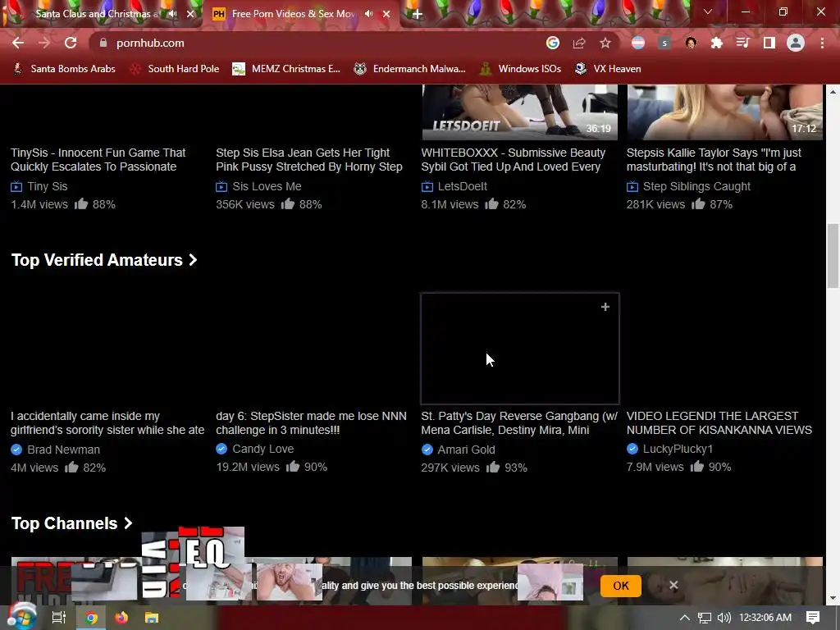Open the Santa Bombs Arabs bookmark

pyautogui.click(x=64, y=69)
